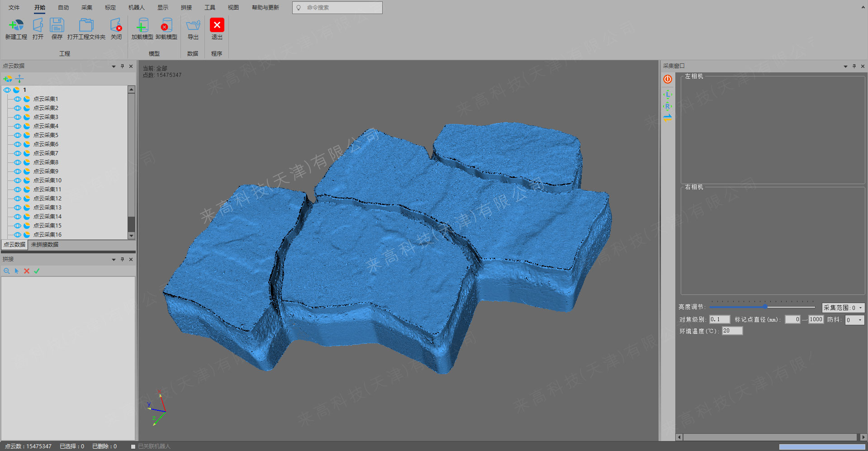Image resolution: width=868 pixels, height=451 pixels.
Task: Click the 新建工程 new project icon
Action: (x=16, y=25)
